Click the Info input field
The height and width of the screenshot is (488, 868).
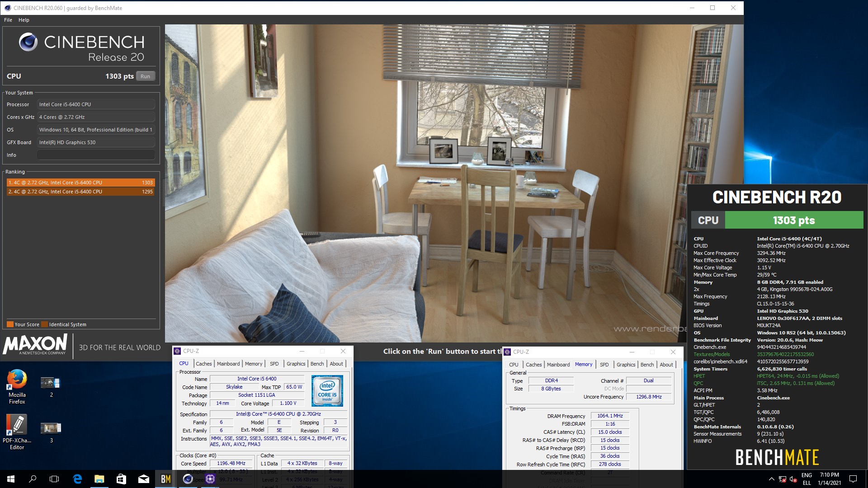coord(96,155)
